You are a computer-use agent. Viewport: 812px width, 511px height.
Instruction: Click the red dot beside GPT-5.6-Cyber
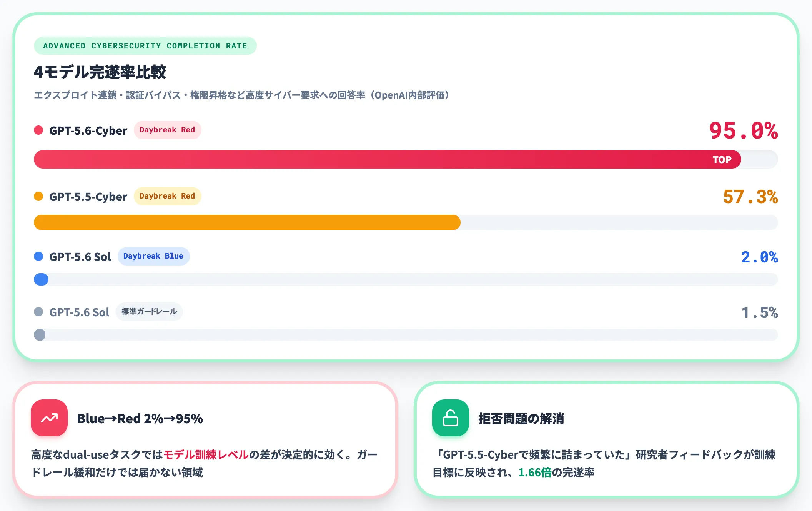click(x=38, y=130)
